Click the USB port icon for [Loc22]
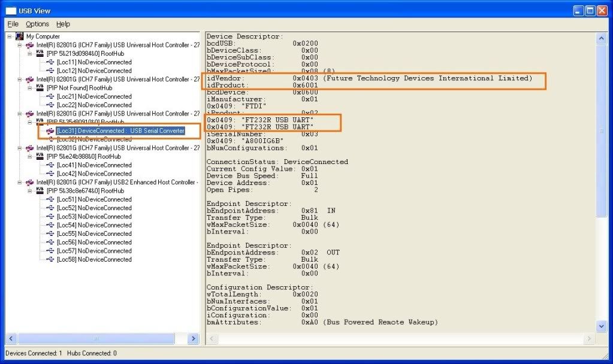Image resolution: width=613 pixels, height=364 pixels. 50,105
